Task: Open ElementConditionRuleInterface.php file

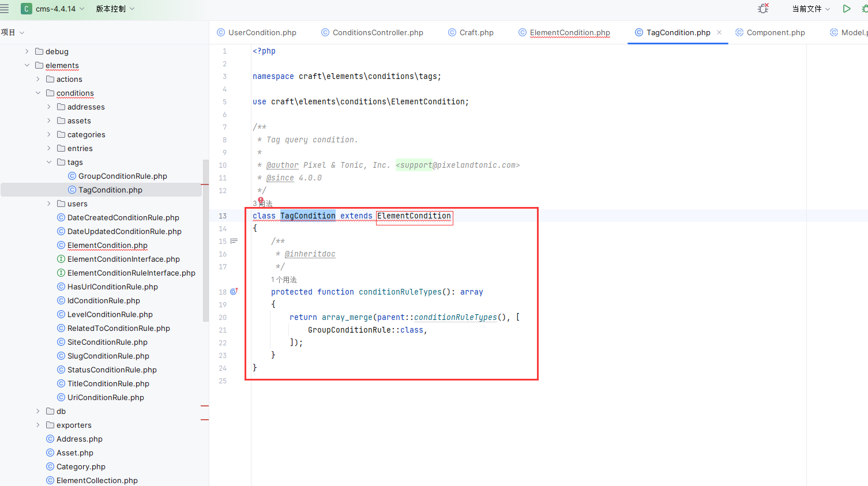Action: (x=126, y=273)
